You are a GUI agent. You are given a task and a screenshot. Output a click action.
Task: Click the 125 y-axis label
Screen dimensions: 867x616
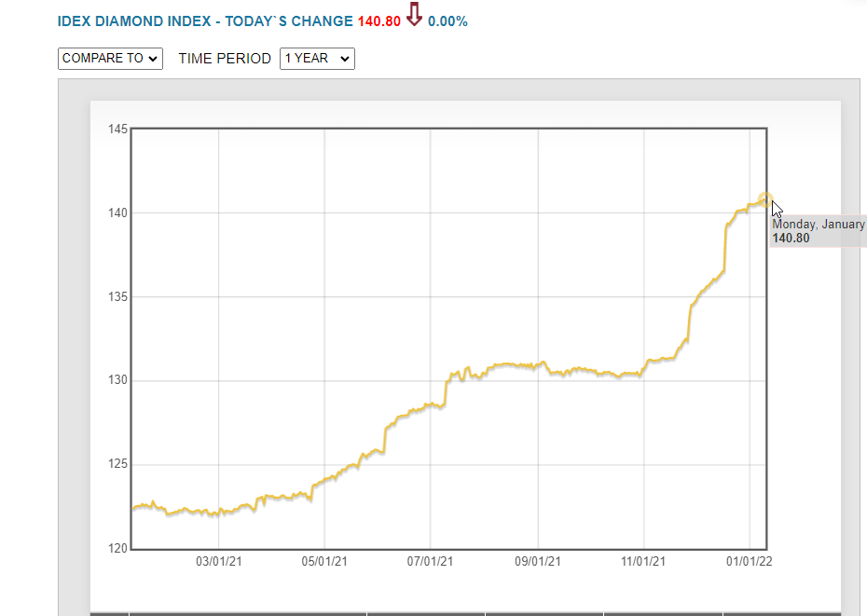[x=117, y=464]
